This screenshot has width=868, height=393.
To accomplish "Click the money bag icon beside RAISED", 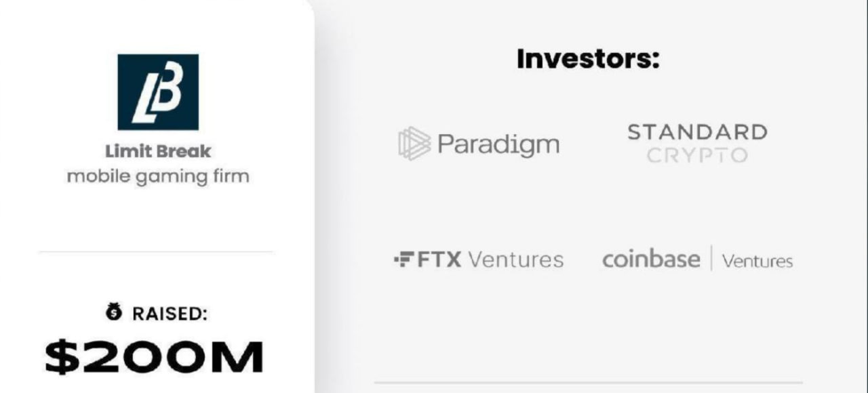I will point(113,312).
